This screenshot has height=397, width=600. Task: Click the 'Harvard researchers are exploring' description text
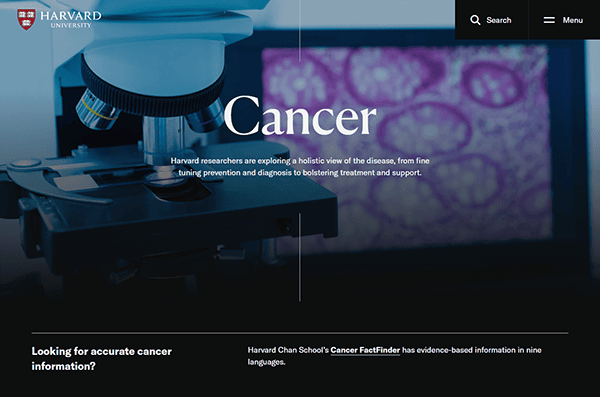click(300, 167)
